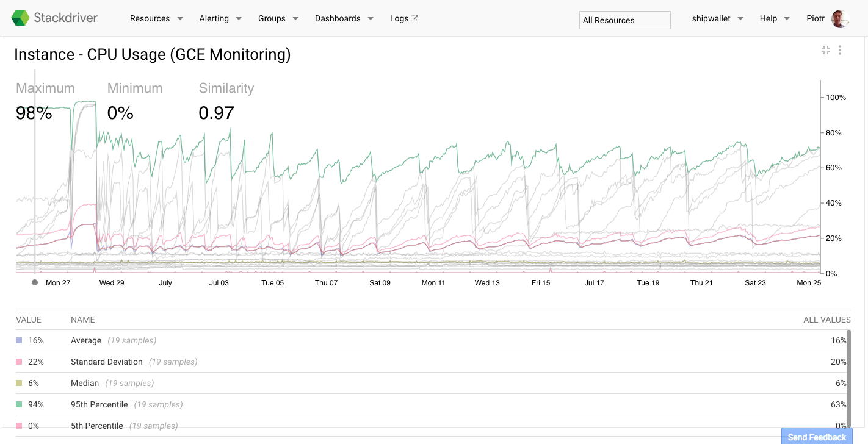
Task: Click the Similarity 0.97 statistic
Action: [x=226, y=101]
